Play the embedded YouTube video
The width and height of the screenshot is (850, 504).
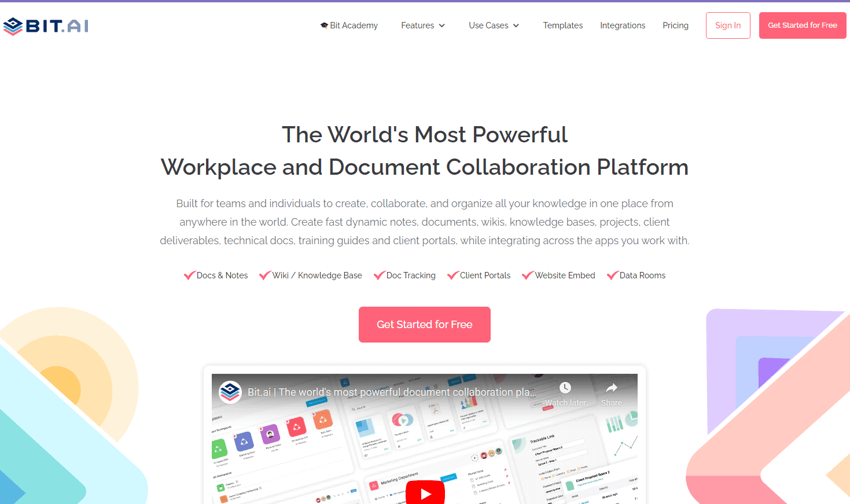pos(425,494)
